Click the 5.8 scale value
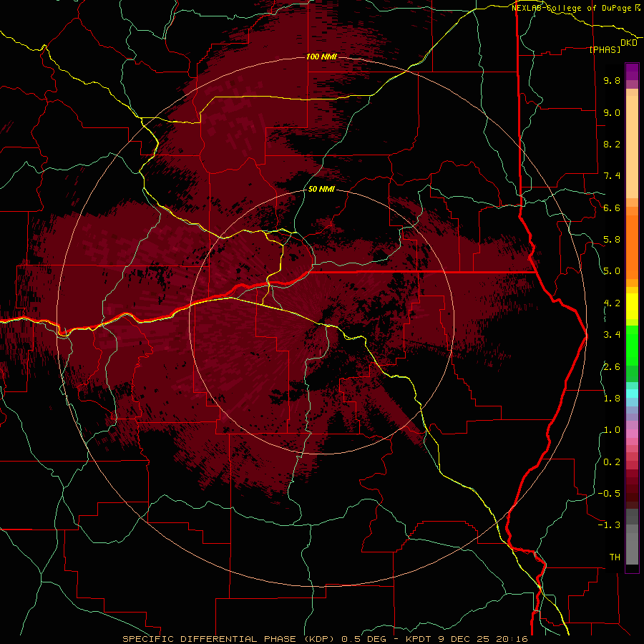The height and width of the screenshot is (644, 644). (x=612, y=240)
